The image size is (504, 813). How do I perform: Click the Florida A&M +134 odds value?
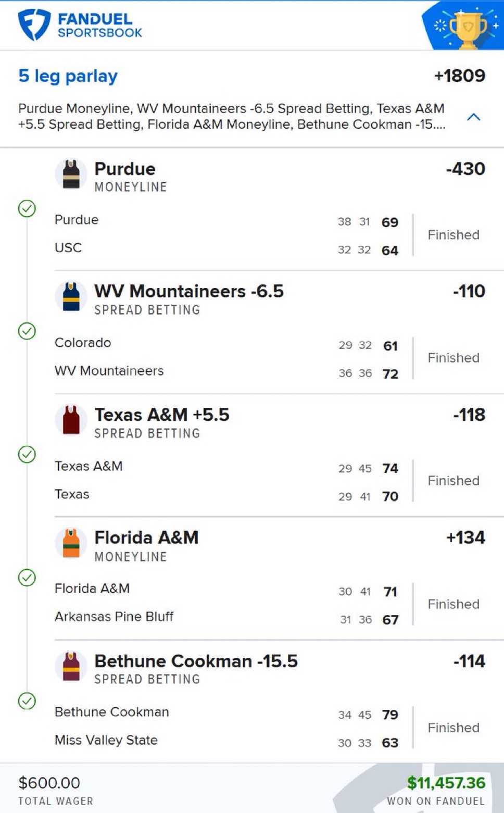pyautogui.click(x=465, y=537)
